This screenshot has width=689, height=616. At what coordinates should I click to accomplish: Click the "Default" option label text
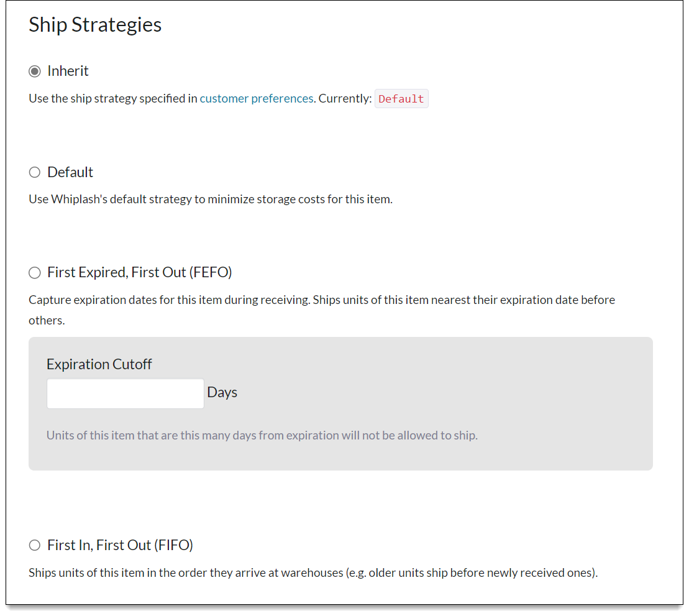[x=70, y=172]
